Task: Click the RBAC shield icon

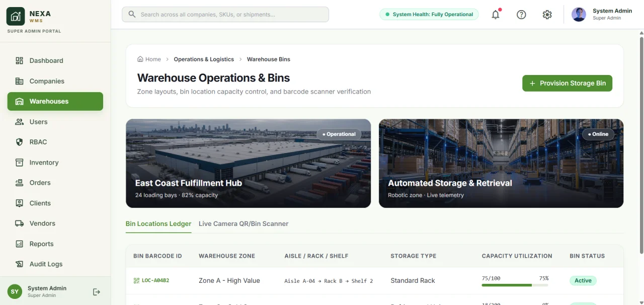Action: coord(20,142)
